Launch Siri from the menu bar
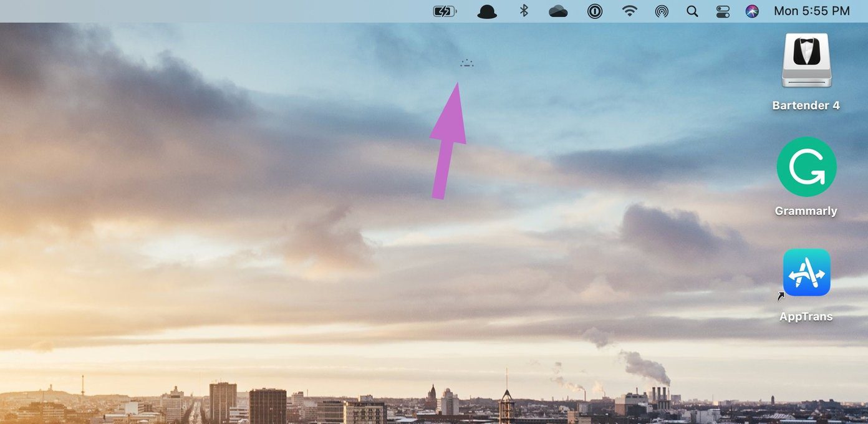Image resolution: width=868 pixels, height=424 pixels. point(753,11)
